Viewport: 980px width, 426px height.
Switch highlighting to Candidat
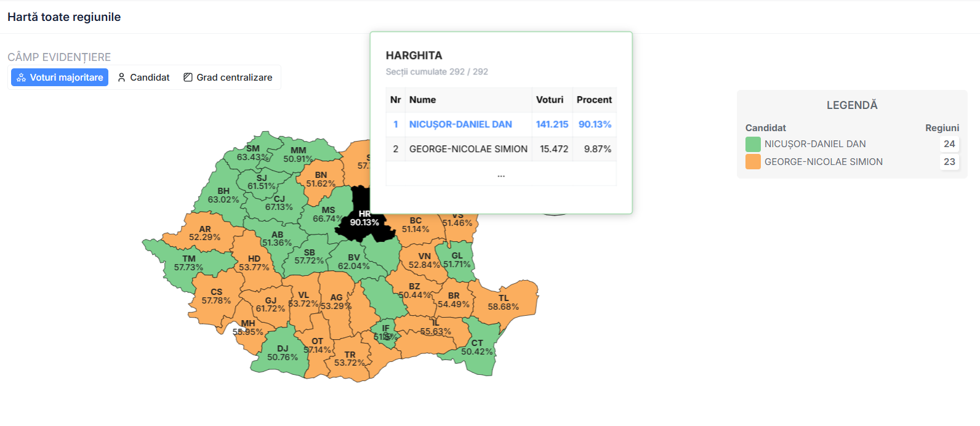click(x=143, y=78)
